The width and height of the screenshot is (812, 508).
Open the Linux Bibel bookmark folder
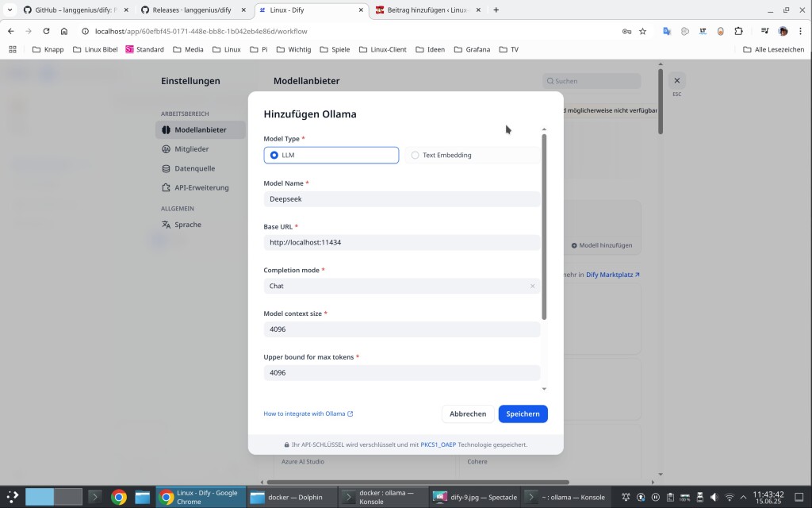click(95, 49)
